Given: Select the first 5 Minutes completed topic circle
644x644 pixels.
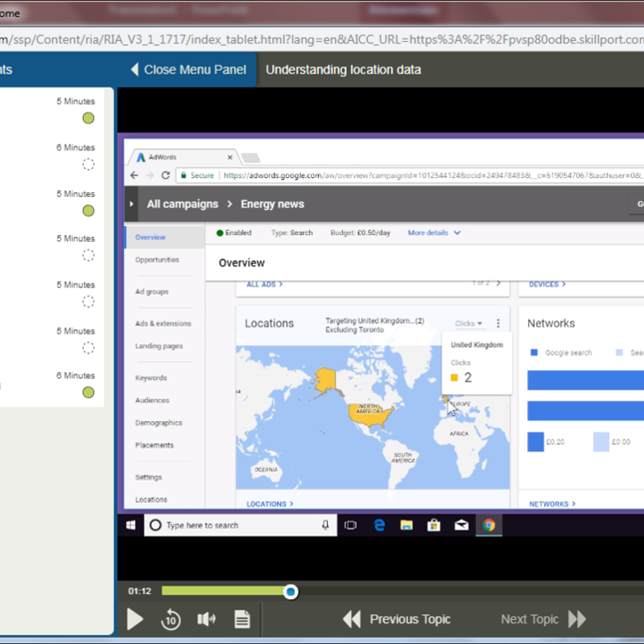Looking at the screenshot, I should click(x=89, y=118).
